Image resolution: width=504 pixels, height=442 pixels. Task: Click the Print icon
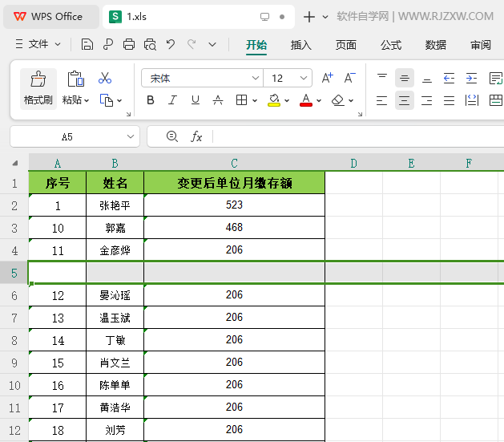click(129, 44)
